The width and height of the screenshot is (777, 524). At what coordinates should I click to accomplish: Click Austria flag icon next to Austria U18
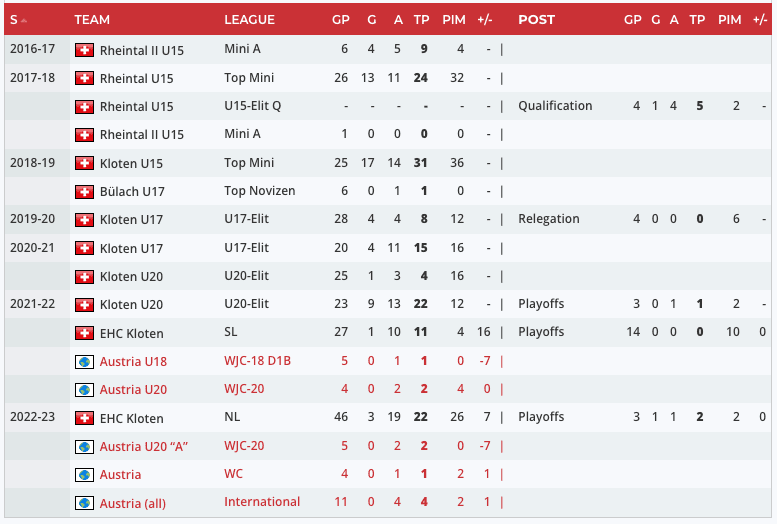click(x=84, y=361)
